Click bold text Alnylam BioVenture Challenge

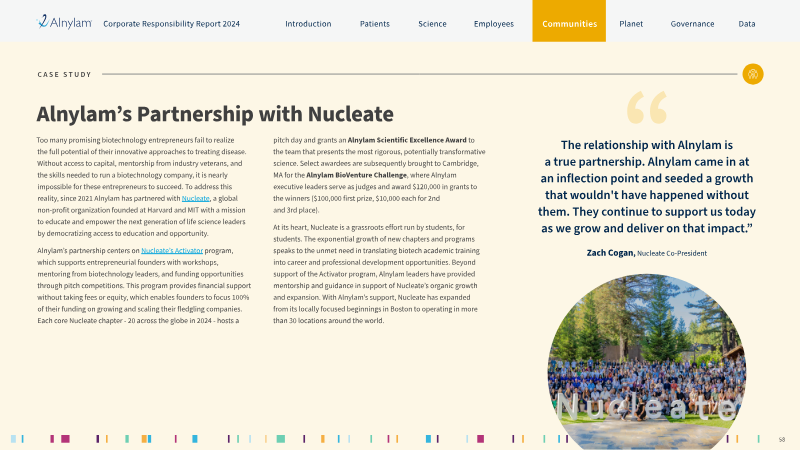click(357, 175)
